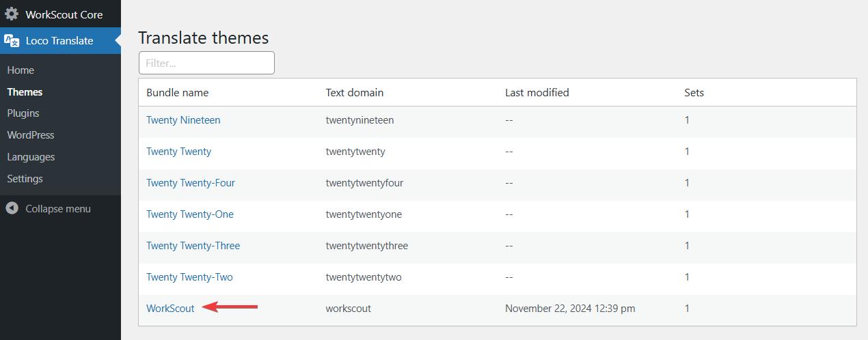This screenshot has height=340, width=868.
Task: Click the sets count for WorkScout
Action: pyautogui.click(x=687, y=309)
